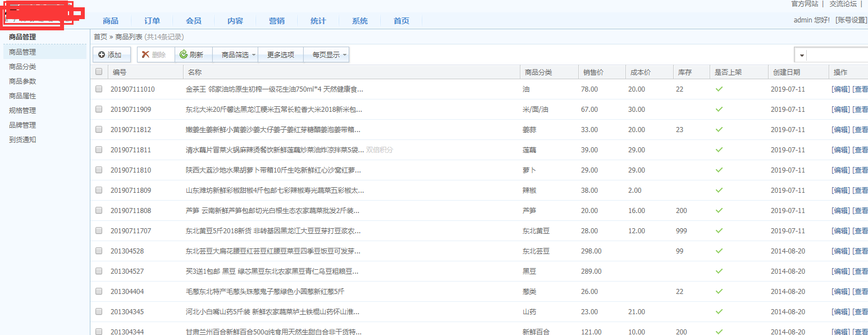Click 编辑 for product 201907111010
This screenshot has width=868, height=335.
(x=840, y=89)
